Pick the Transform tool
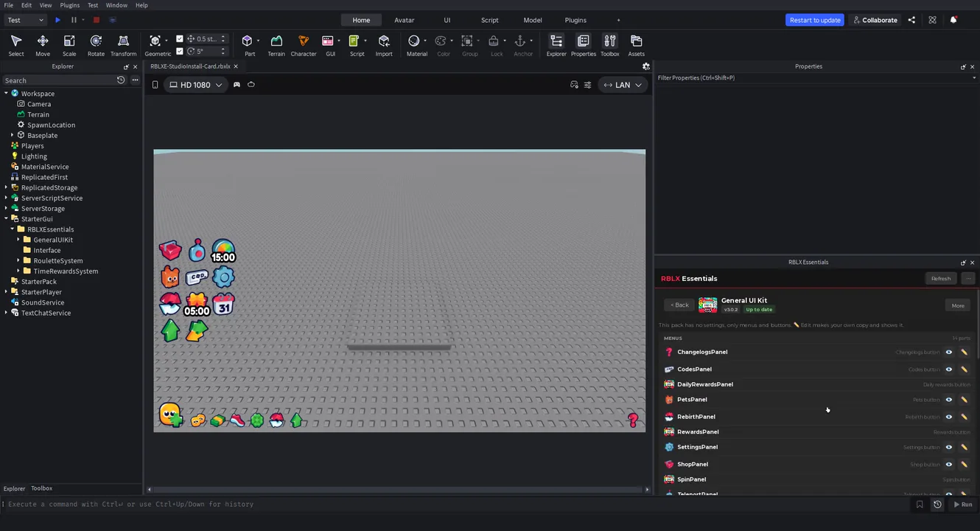This screenshot has width=980, height=531. point(123,45)
